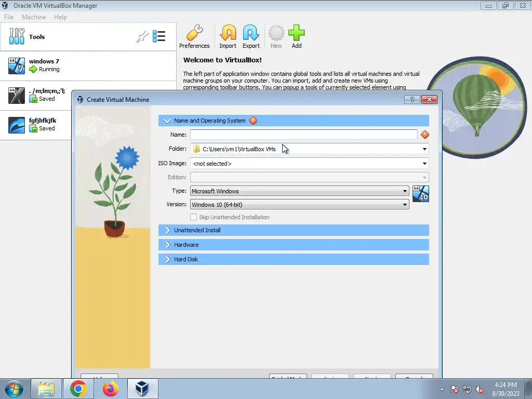The width and height of the screenshot is (532, 399).
Task: Select the ./m;lm;m,;'l; saved machine
Action: point(36,96)
